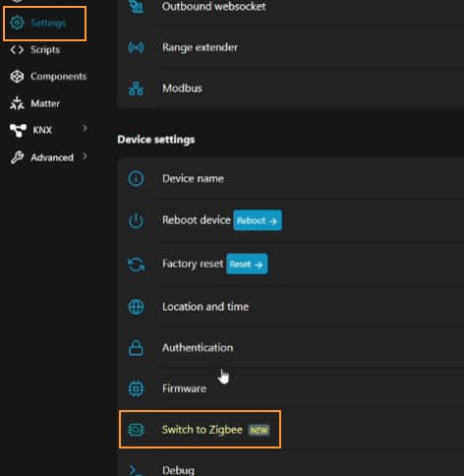Open the KNX menu item

pos(42,130)
